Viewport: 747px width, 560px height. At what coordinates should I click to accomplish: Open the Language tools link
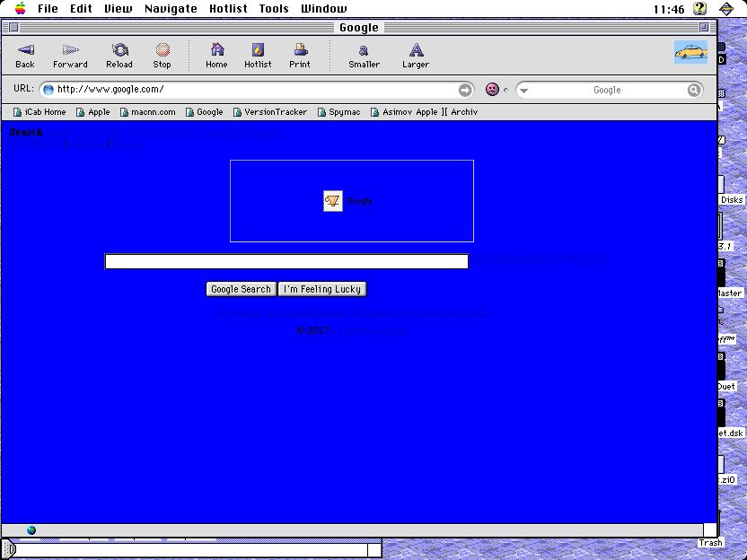pos(573,258)
